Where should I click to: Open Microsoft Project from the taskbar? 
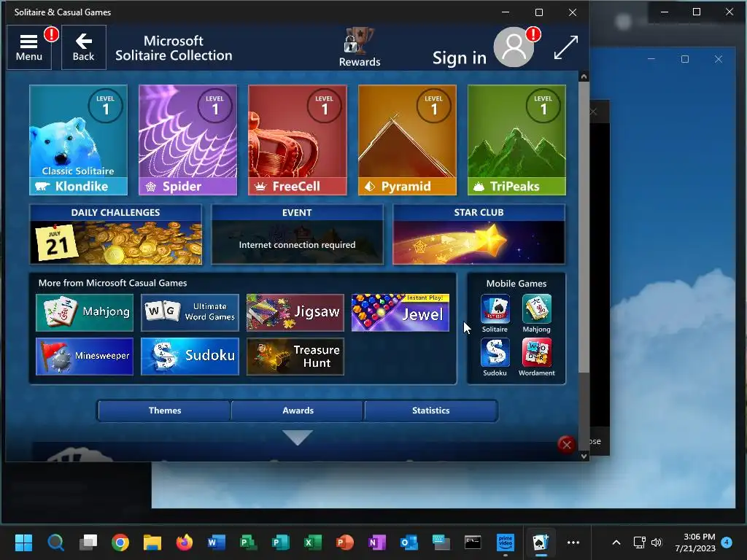pyautogui.click(x=249, y=542)
